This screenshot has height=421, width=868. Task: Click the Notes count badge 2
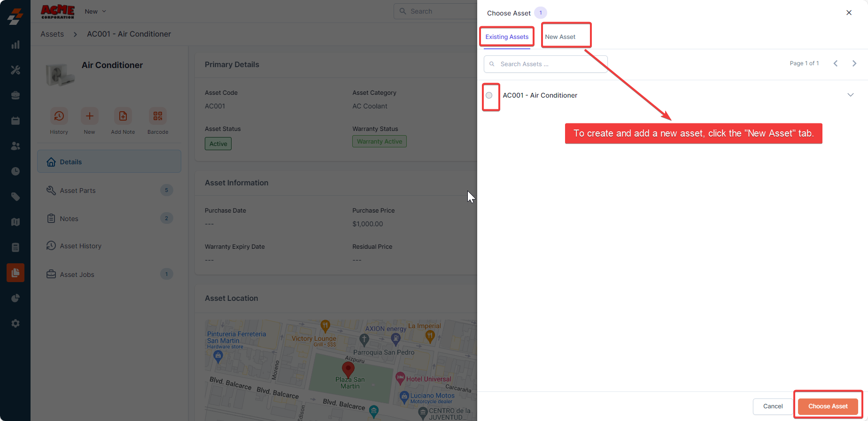166,218
